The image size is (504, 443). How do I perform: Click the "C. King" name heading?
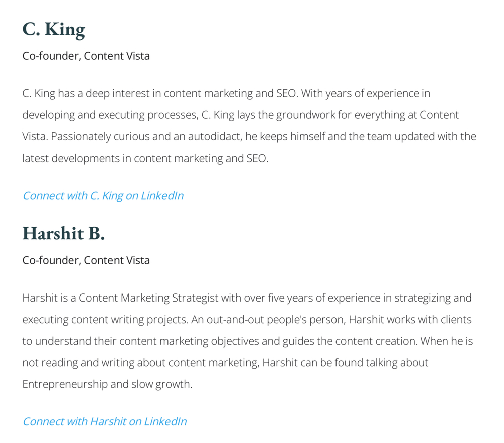point(54,29)
